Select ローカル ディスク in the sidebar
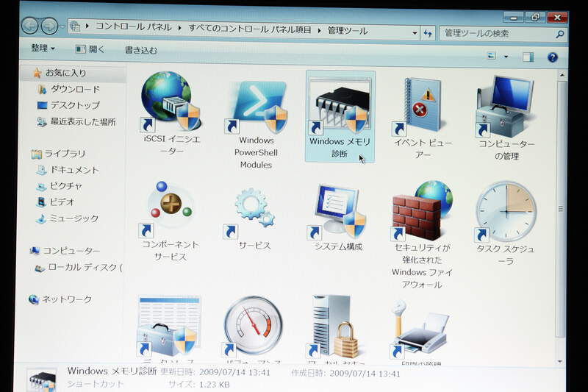 coord(79,268)
